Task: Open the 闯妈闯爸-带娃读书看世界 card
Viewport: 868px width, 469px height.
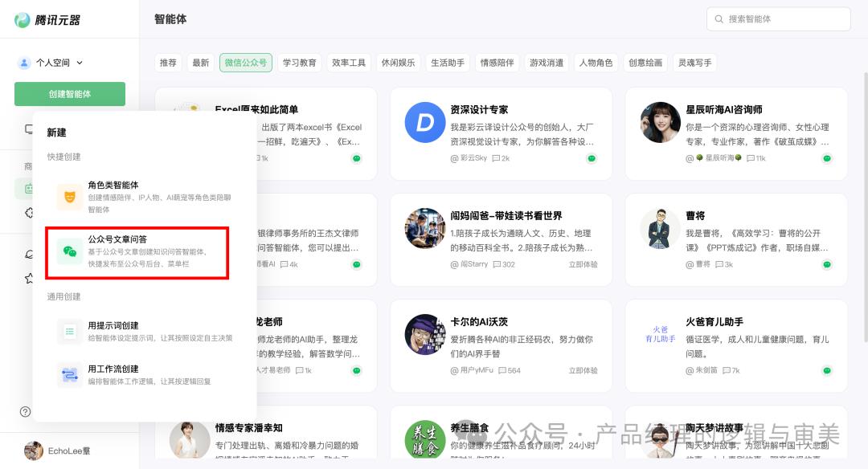Action: 501,239
